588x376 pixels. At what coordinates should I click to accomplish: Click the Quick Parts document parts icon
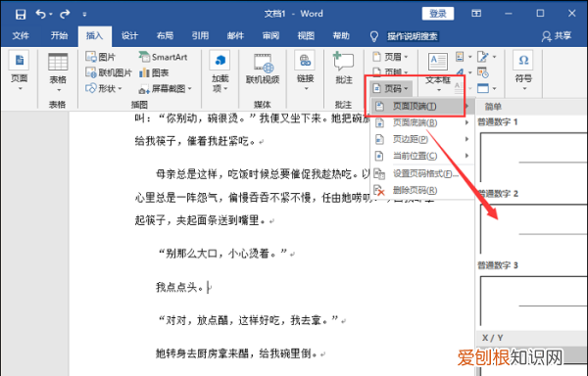(460, 57)
